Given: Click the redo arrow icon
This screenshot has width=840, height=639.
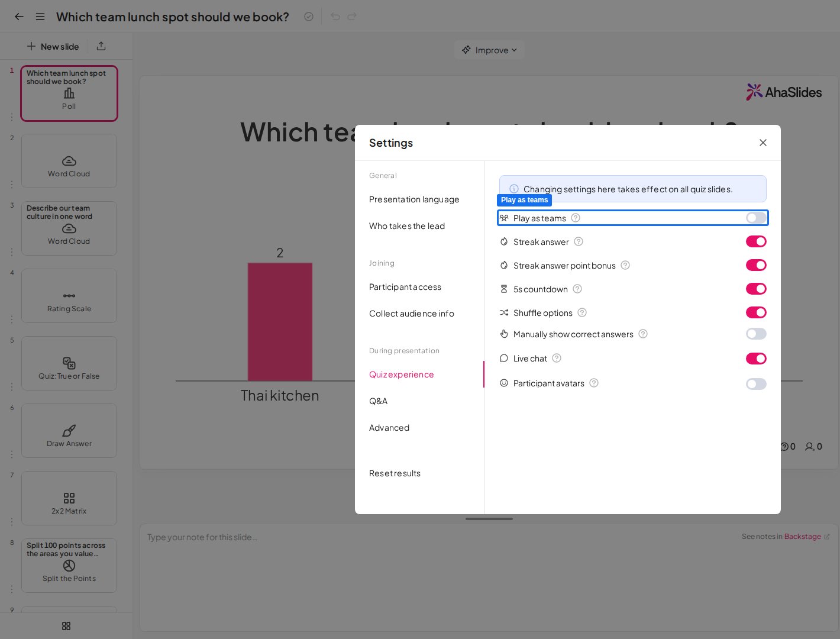Looking at the screenshot, I should point(352,17).
